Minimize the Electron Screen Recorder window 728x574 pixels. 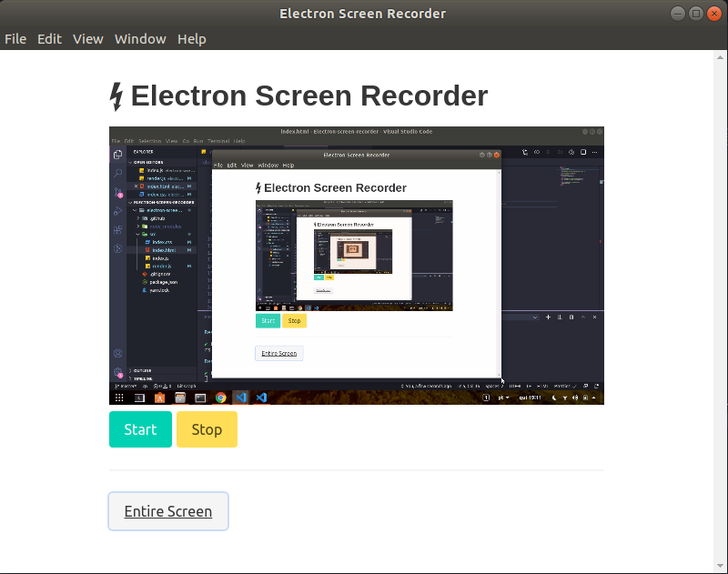pyautogui.click(x=678, y=14)
